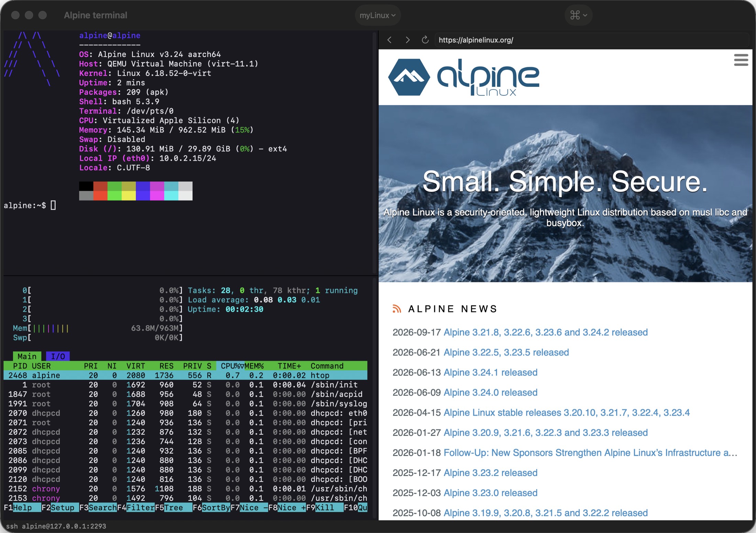The height and width of the screenshot is (533, 756).
Task: Click the Alpine Linux logo
Action: 464,77
